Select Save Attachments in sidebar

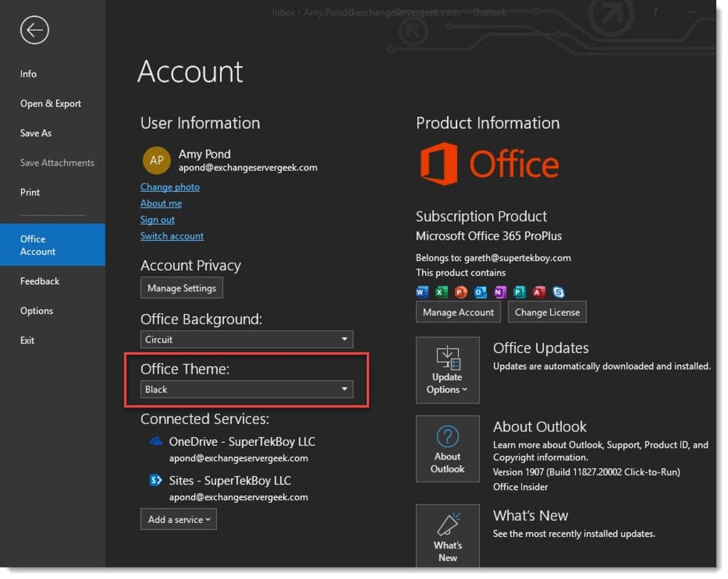coord(57,163)
